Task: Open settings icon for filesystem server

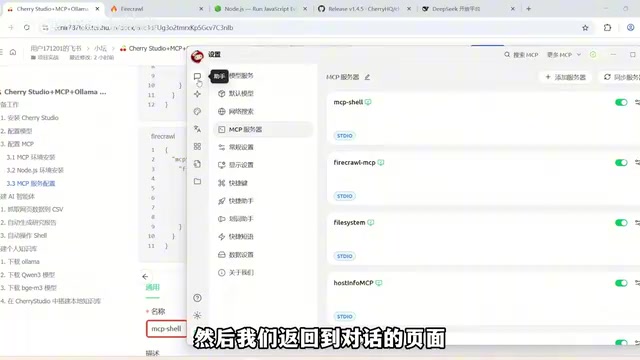Action: (x=637, y=222)
